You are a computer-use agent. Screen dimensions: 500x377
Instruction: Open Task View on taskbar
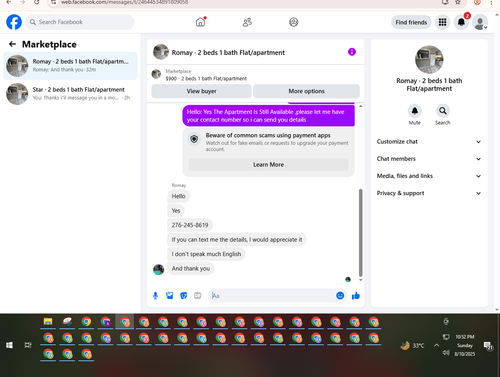tap(28, 345)
